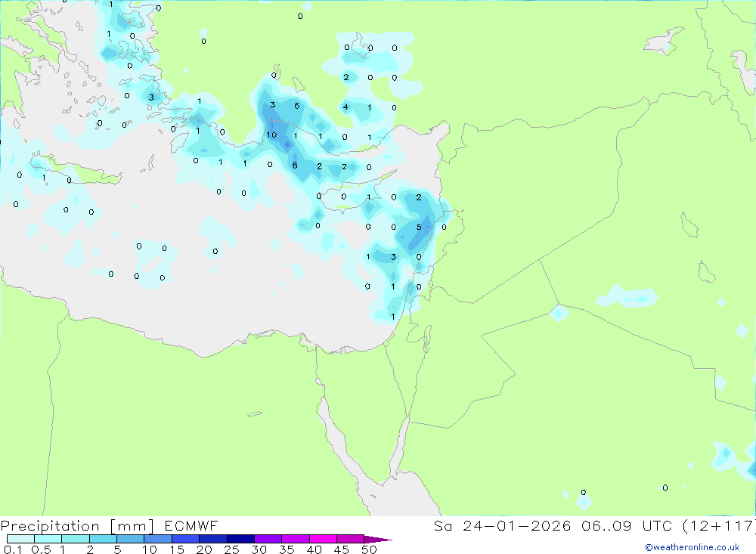
Task: Click the legend scale label '20'
Action: 204,549
